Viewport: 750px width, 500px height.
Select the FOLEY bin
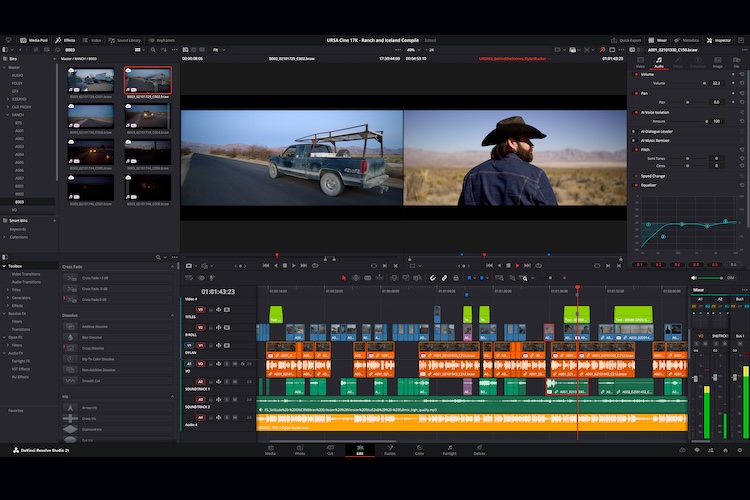tap(17, 83)
